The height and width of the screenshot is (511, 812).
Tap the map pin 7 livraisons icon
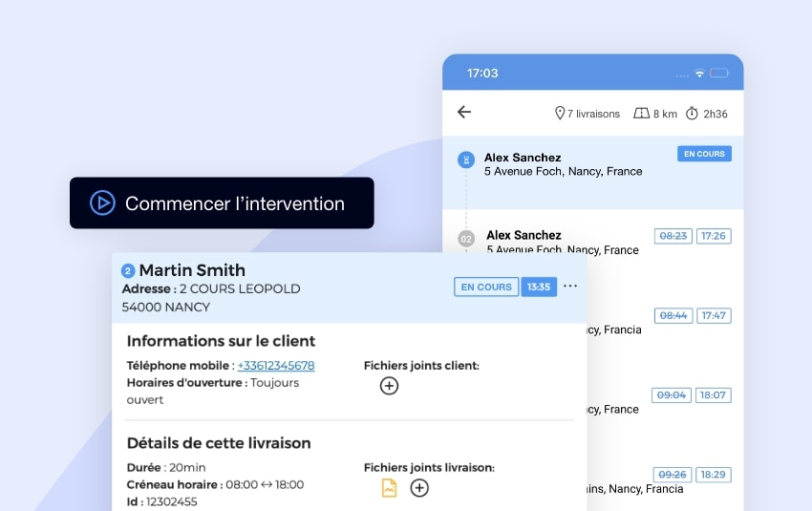click(560, 114)
